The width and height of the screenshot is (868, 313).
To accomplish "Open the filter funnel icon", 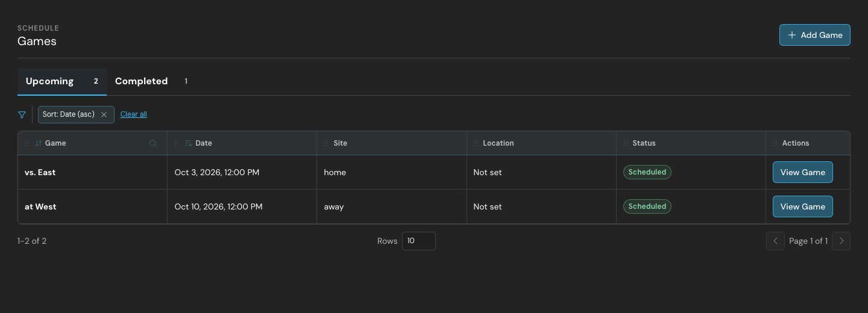I will click(22, 114).
